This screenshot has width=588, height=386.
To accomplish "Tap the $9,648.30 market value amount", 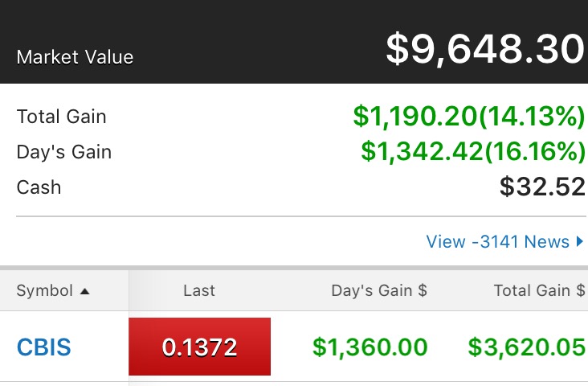I will (x=484, y=50).
